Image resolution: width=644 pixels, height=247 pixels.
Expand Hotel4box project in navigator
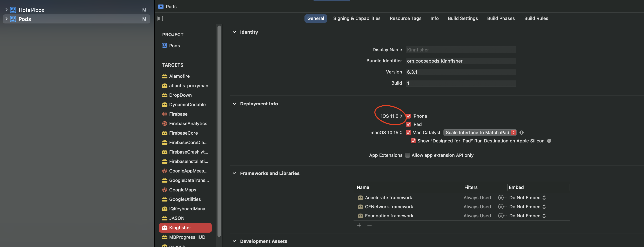(x=6, y=10)
